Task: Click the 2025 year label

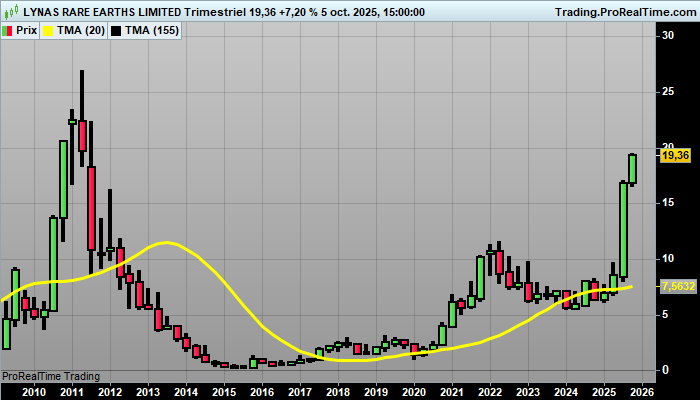Action: click(604, 392)
